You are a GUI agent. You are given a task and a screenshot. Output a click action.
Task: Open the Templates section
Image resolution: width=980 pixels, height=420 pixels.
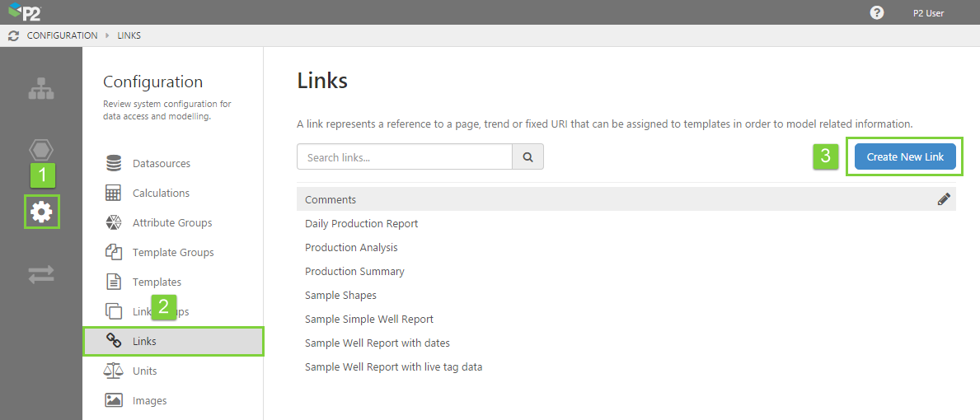(157, 282)
